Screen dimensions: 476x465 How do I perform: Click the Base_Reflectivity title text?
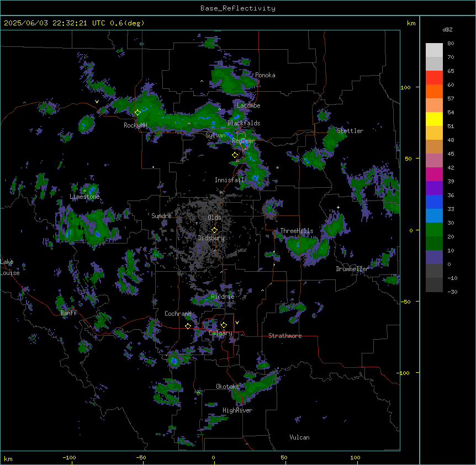point(238,8)
